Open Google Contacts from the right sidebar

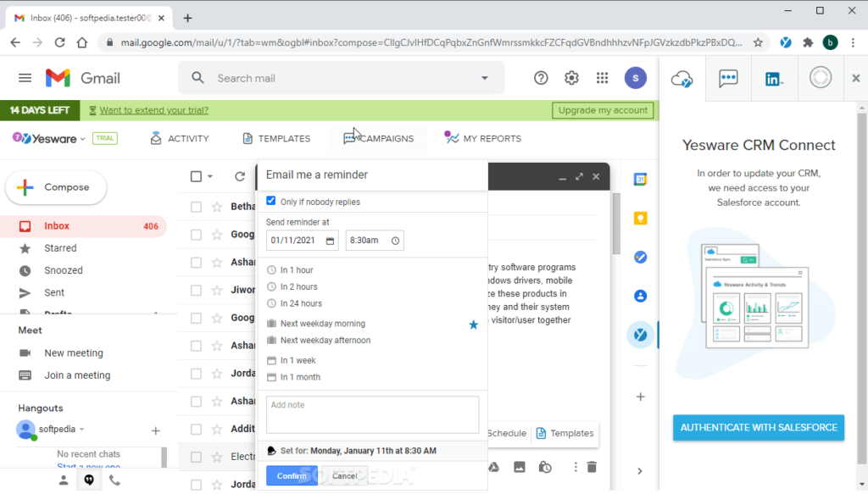click(641, 296)
